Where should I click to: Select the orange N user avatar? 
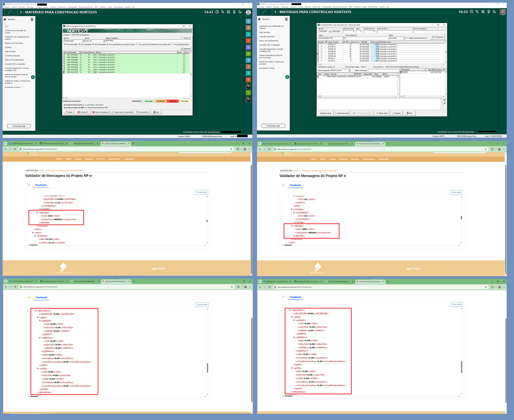coord(248,80)
